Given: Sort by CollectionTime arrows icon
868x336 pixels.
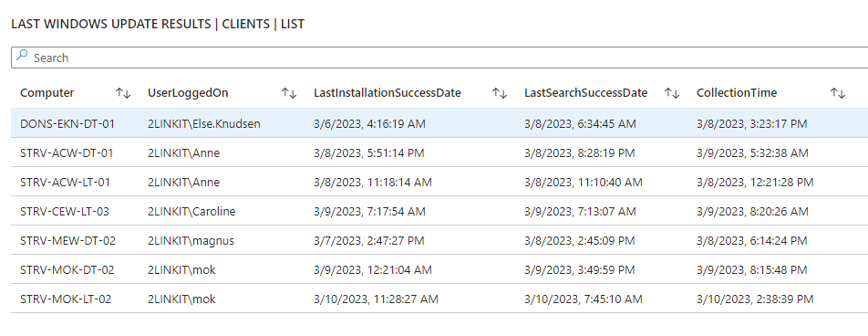Looking at the screenshot, I should [838, 93].
